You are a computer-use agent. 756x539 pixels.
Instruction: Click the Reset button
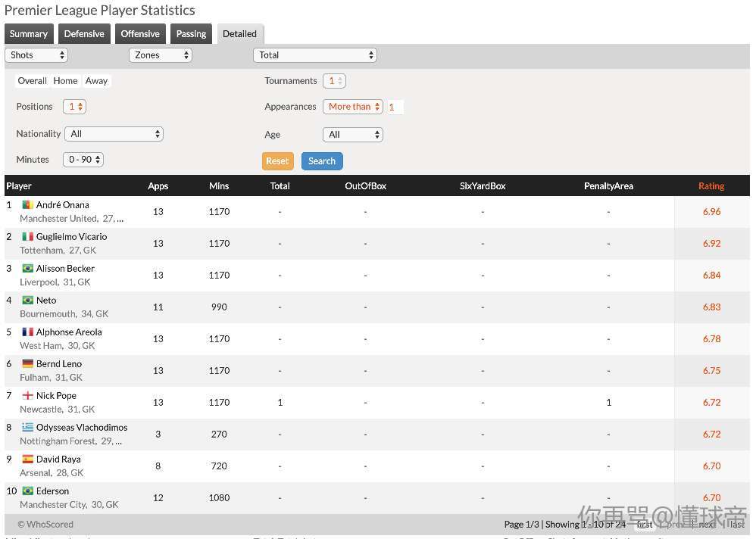[278, 161]
